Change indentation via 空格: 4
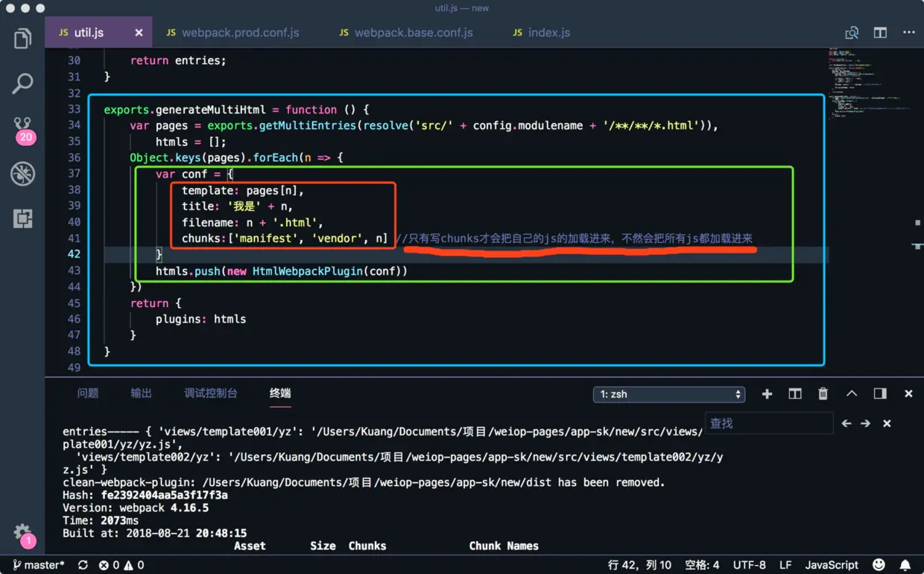The height and width of the screenshot is (574, 924). (702, 565)
